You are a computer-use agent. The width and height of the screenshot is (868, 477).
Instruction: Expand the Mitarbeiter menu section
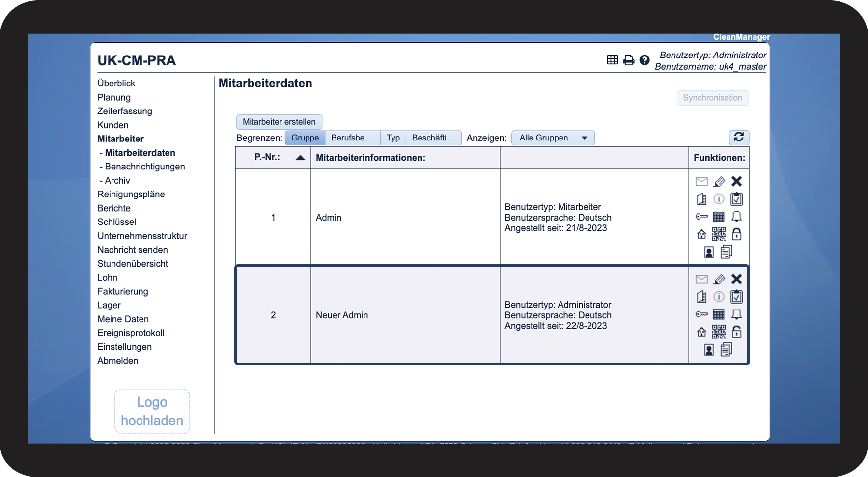[121, 139]
